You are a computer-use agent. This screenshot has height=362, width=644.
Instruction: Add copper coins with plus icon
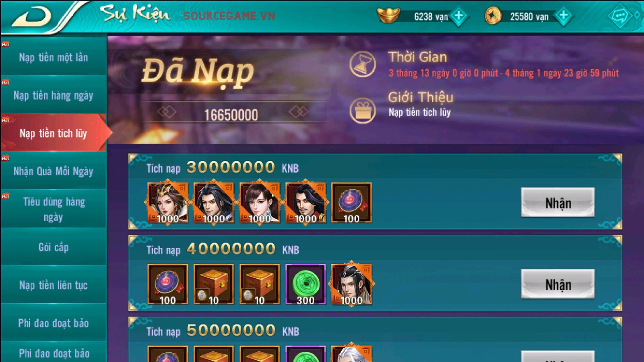[x=563, y=16]
